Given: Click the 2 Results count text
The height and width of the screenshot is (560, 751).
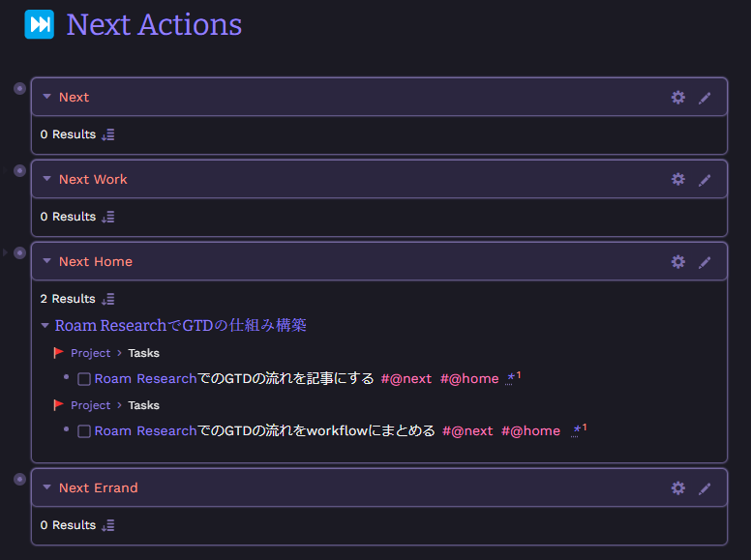Looking at the screenshot, I should 68,299.
